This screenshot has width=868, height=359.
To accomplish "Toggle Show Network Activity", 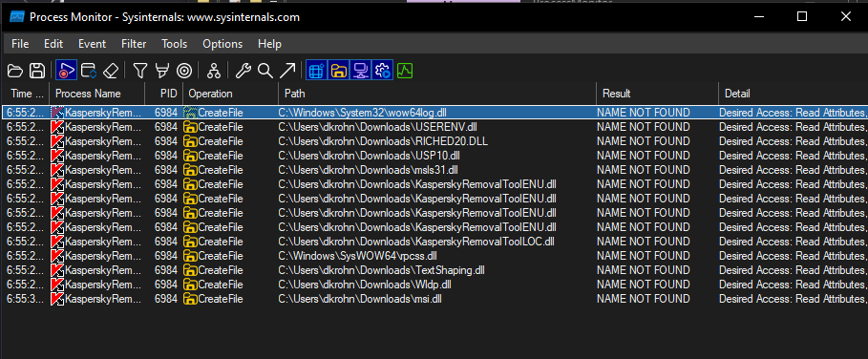I will pos(361,71).
